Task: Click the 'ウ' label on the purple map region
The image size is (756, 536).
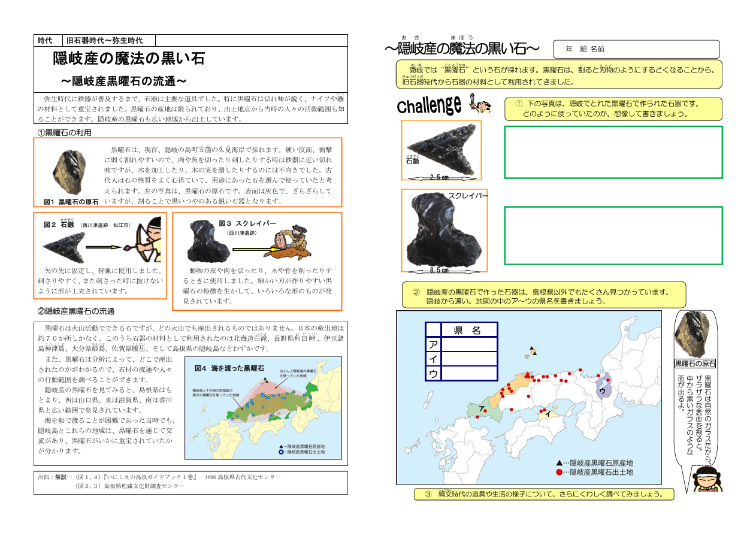Action: click(x=603, y=390)
